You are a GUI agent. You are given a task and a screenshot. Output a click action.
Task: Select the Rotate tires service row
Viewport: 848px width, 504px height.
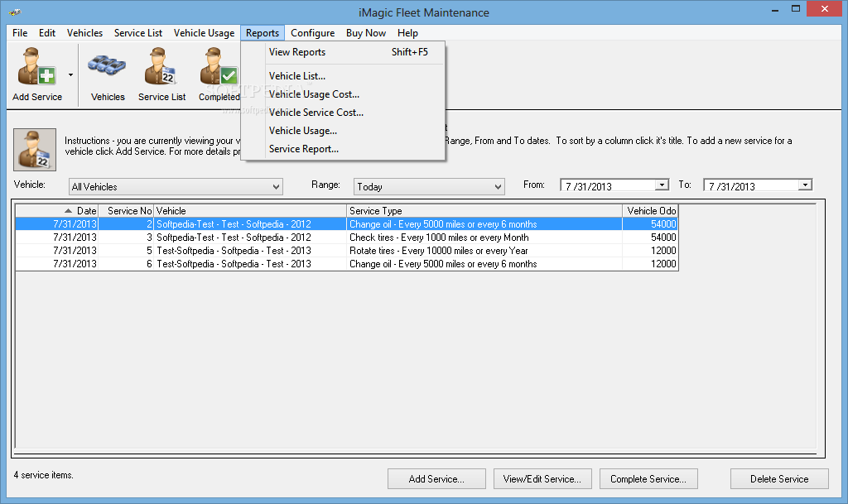(x=346, y=251)
